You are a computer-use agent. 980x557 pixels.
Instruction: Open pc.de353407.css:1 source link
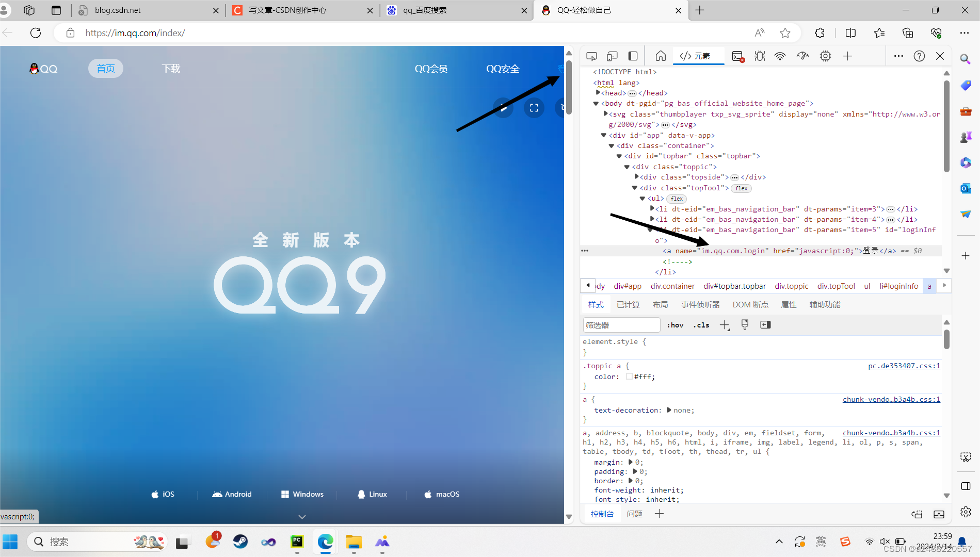(x=904, y=366)
